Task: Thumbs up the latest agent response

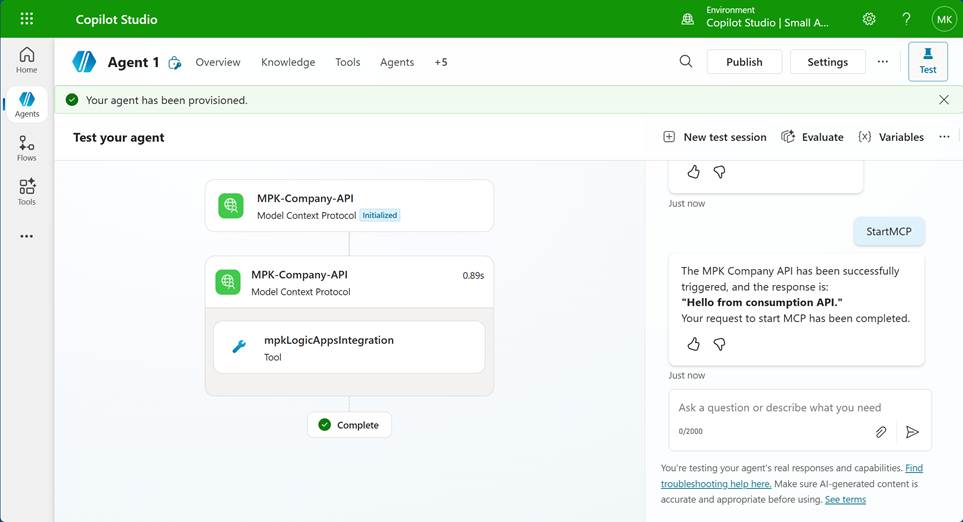Action: [x=694, y=344]
